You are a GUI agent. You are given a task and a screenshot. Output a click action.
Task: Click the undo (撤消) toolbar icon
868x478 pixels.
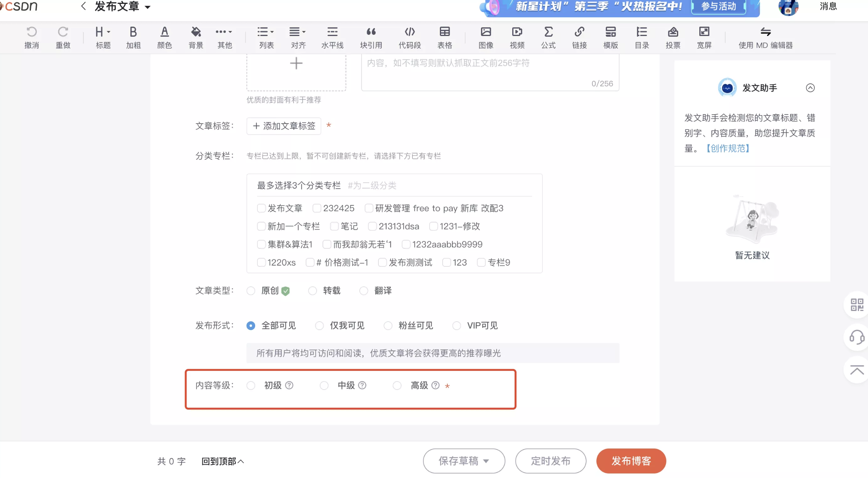[x=32, y=37]
